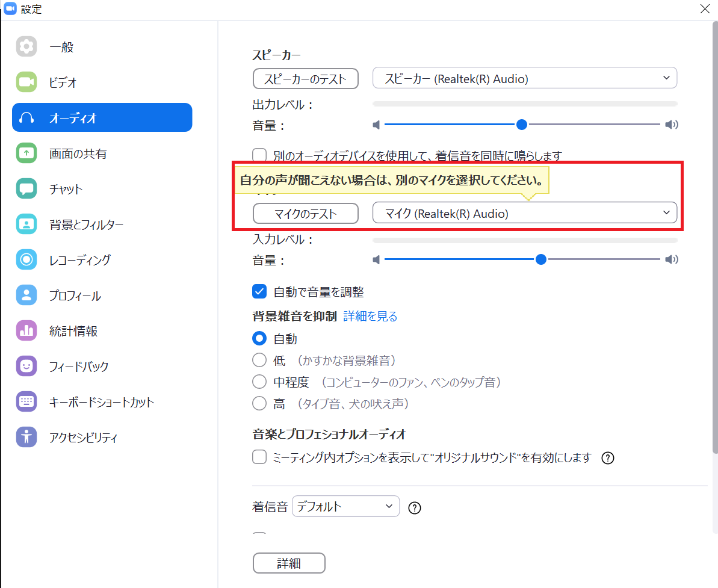Select 高 background noise suppression option
Viewport: 718px width, 588px height.
tap(259, 403)
